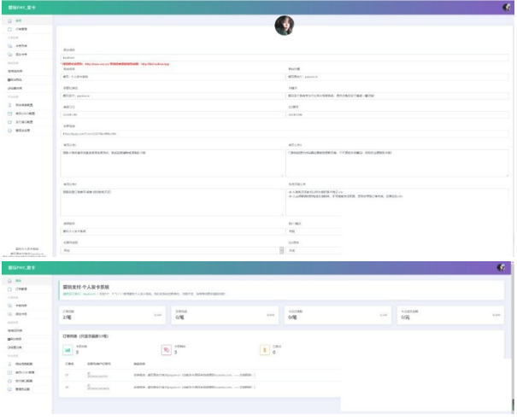The width and height of the screenshot is (517, 420).
Task: Click the payment interface config icon in the settings sidebar
Action: pos(9,121)
